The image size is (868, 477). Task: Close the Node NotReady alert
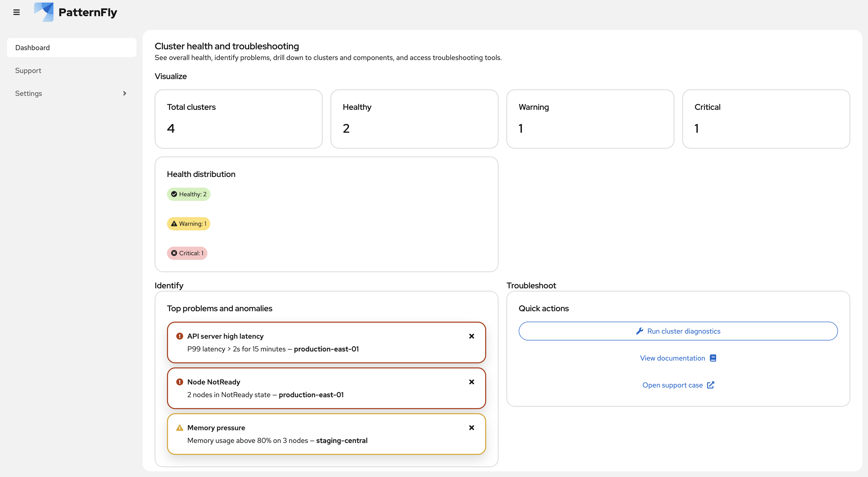coord(471,382)
